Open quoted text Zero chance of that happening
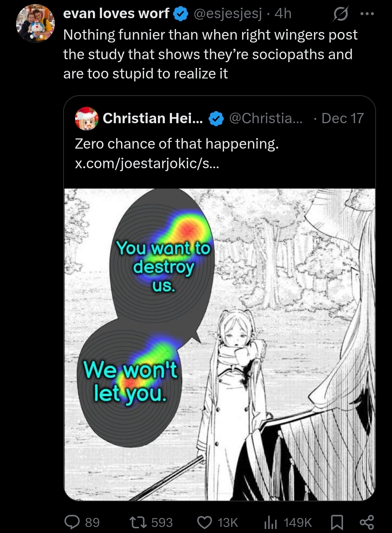 pyautogui.click(x=177, y=144)
